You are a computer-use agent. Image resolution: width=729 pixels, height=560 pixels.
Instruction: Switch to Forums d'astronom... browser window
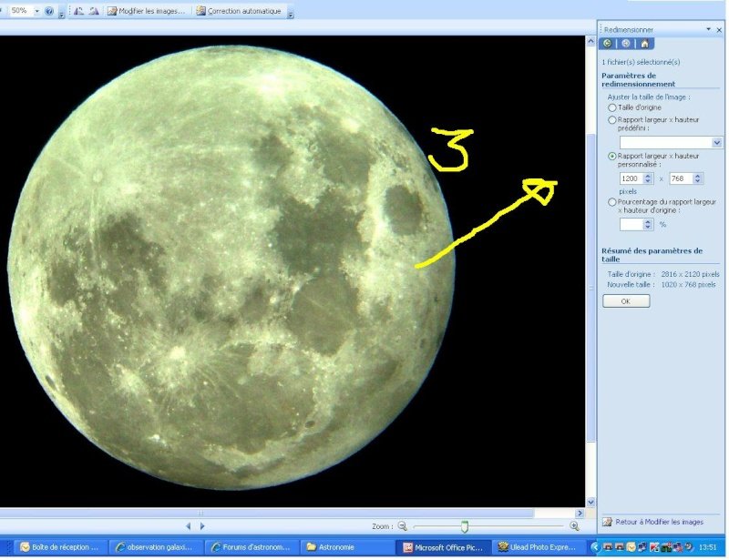pos(251,547)
